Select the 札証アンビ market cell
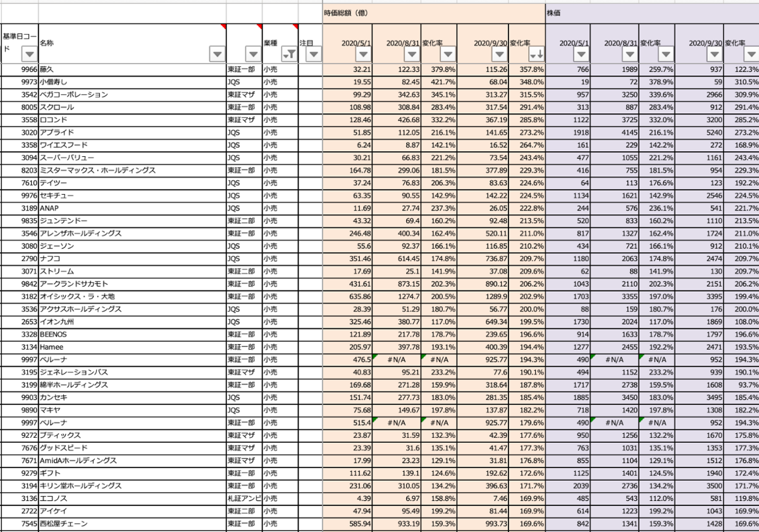Viewport: 759px width, 532px height. pos(244,499)
